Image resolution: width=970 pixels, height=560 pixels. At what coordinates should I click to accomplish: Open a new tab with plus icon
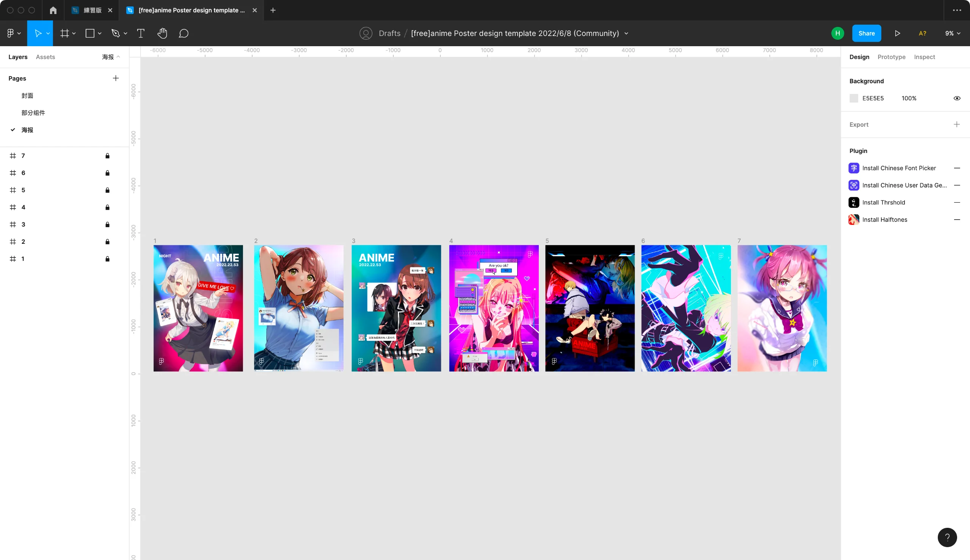point(273,10)
